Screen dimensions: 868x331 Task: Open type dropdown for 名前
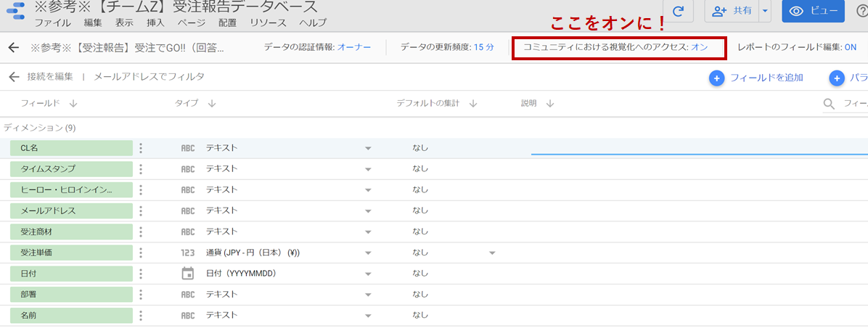(x=367, y=316)
